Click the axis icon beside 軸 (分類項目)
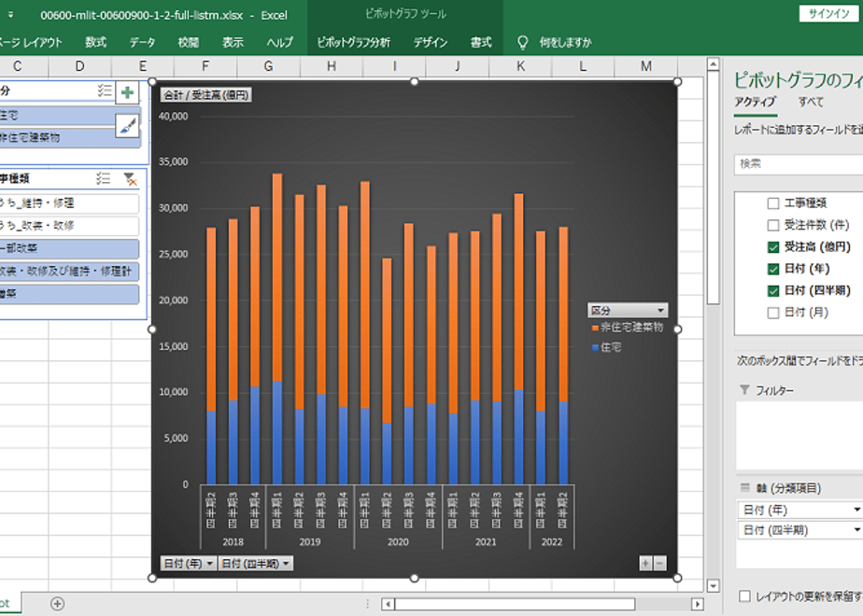 (x=744, y=487)
